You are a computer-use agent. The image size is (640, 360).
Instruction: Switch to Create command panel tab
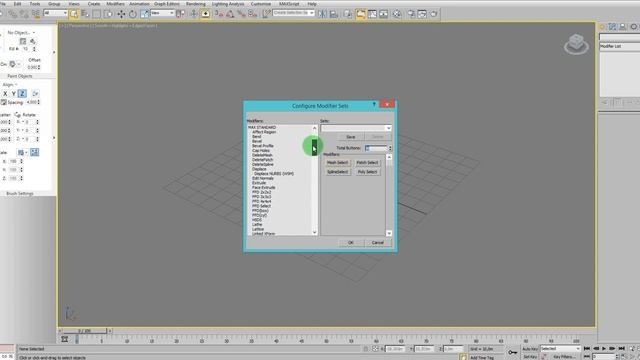tap(602, 27)
